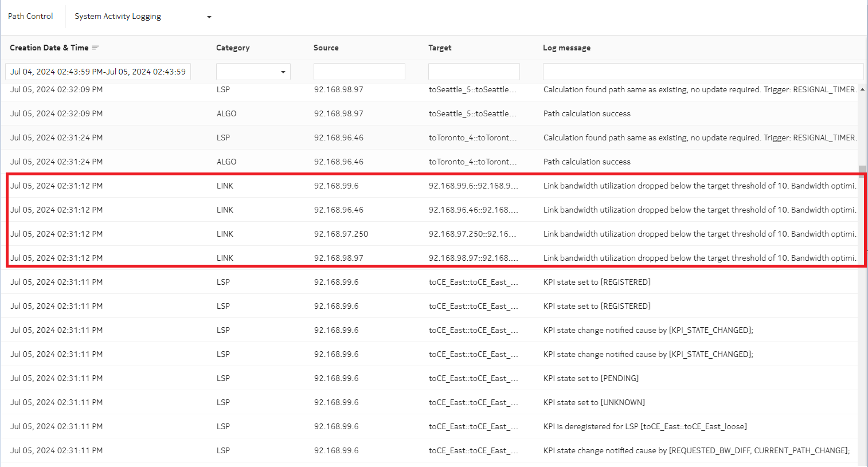Image resolution: width=868 pixels, height=467 pixels.
Task: Focus the Source filter text box
Action: 359,72
